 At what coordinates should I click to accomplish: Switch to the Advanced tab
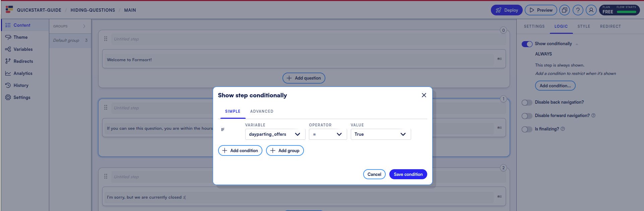[261, 111]
